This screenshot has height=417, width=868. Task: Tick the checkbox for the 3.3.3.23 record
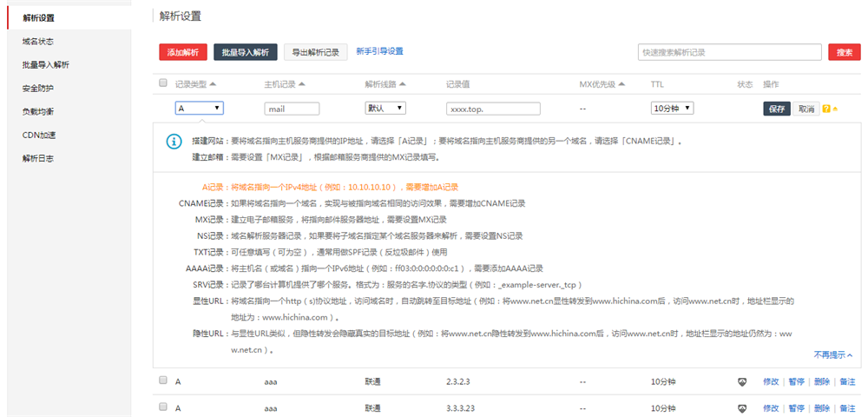[x=163, y=407]
